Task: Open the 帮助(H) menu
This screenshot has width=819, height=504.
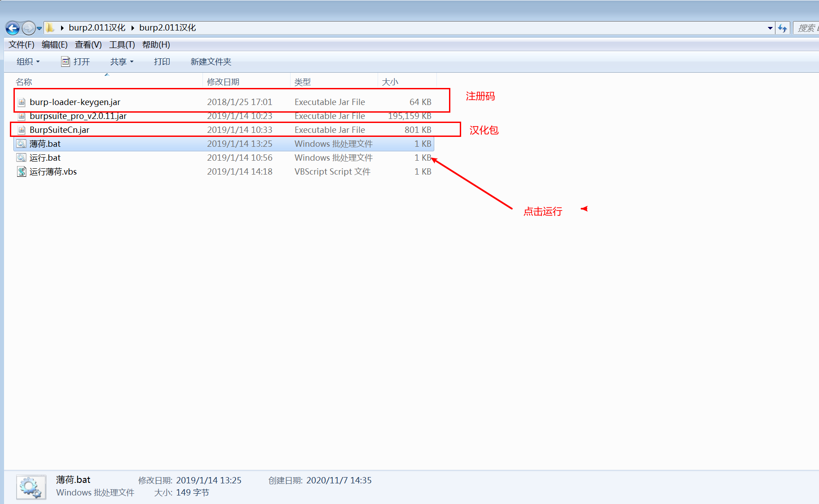Action: (156, 44)
